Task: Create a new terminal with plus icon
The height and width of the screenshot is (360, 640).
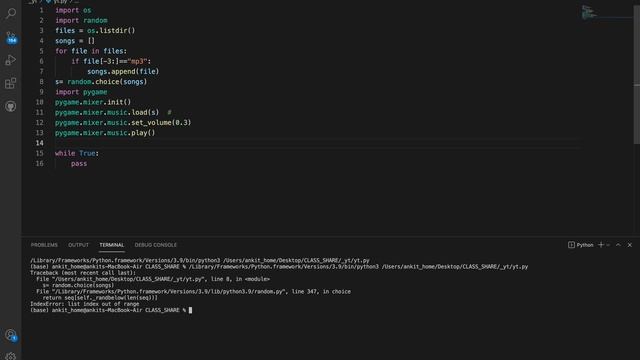Action: tap(600, 245)
